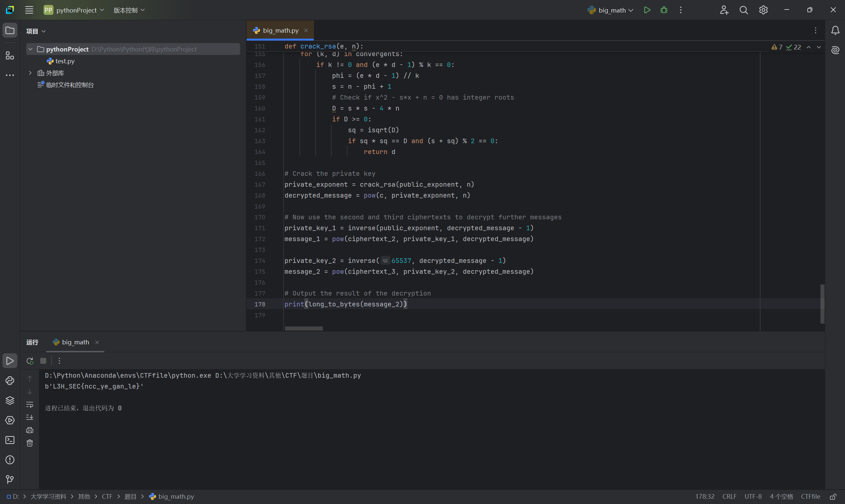Clear run output with trash icon
Image resolution: width=845 pixels, height=504 pixels.
tap(30, 443)
